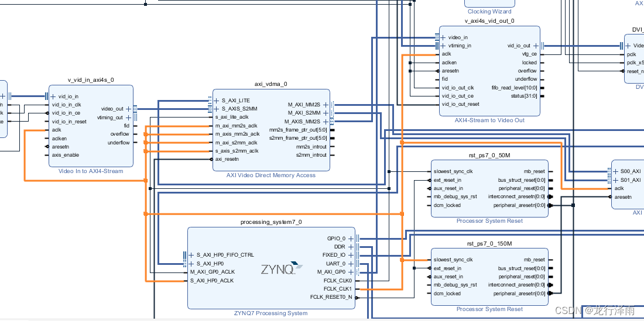Click the ZYNQ logo in processing_system7_0
Image resolution: width=644 pixels, height=321 pixels.
(282, 268)
